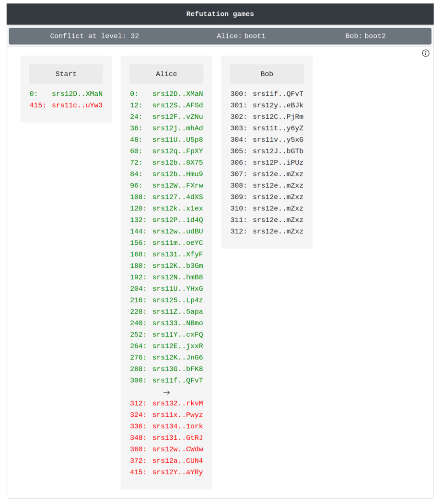
Task: Click the arrow below Alice level 300
Action: [166, 392]
